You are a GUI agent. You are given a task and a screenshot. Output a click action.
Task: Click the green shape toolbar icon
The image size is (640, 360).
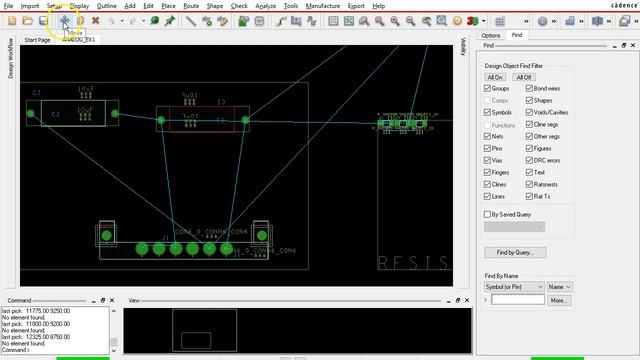pyautogui.click(x=243, y=21)
